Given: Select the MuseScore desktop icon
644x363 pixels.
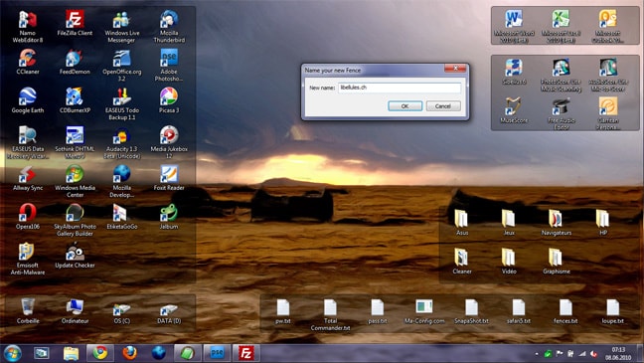Looking at the screenshot, I should 514,110.
